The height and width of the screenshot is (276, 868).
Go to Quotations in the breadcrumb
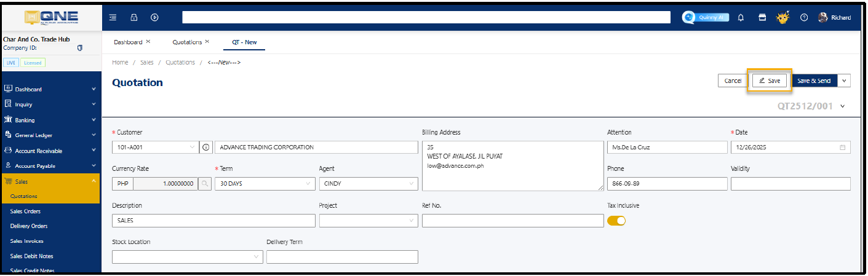coord(180,62)
